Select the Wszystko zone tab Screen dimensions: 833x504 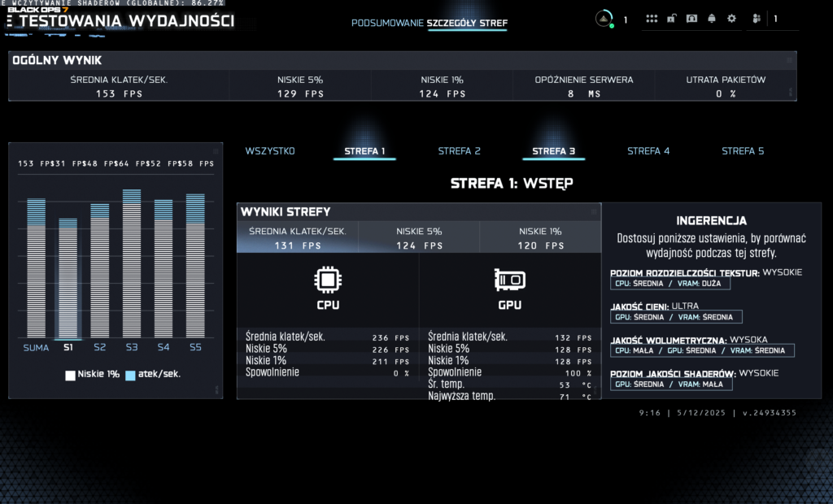pyautogui.click(x=270, y=151)
